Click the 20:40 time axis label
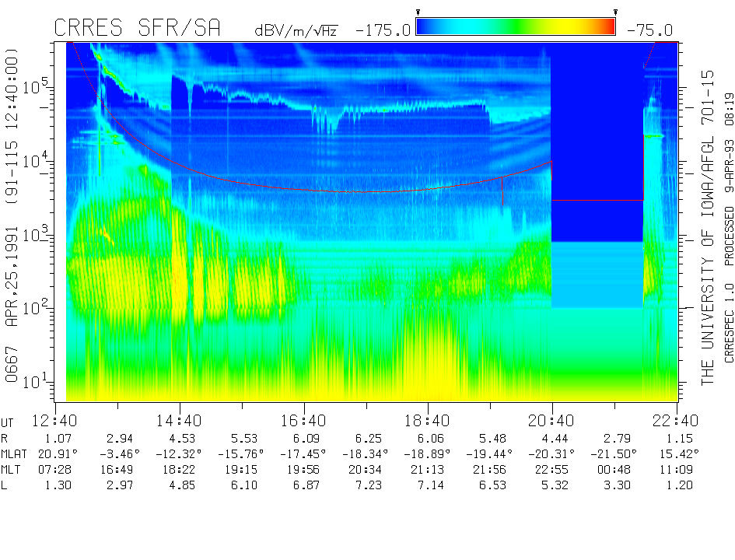This screenshot has height=560, width=735. click(552, 421)
